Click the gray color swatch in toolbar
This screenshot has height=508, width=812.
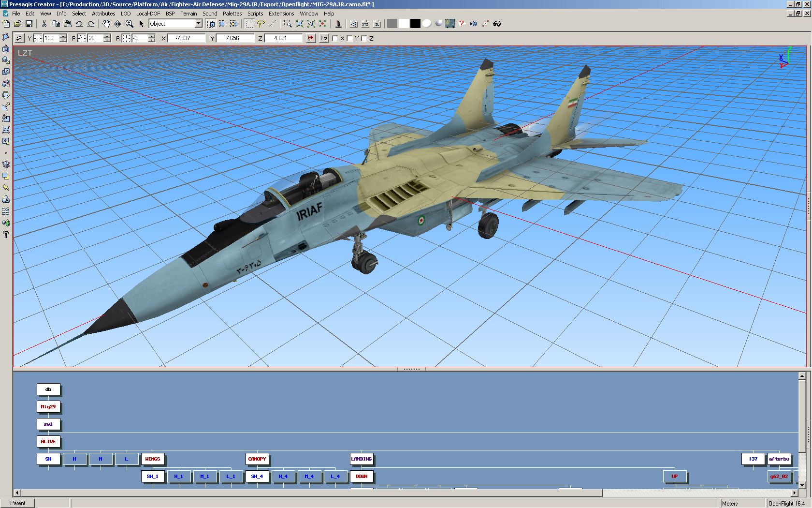(392, 24)
